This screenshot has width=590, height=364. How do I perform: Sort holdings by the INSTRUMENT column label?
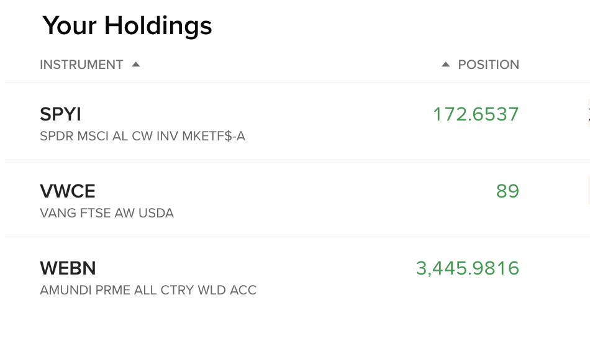click(81, 65)
